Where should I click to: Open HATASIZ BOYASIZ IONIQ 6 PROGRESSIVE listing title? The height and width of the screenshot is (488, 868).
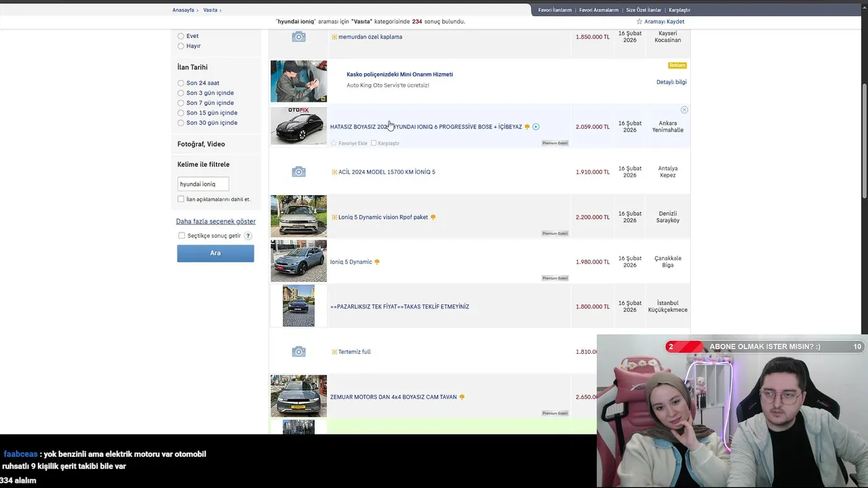[x=426, y=127]
